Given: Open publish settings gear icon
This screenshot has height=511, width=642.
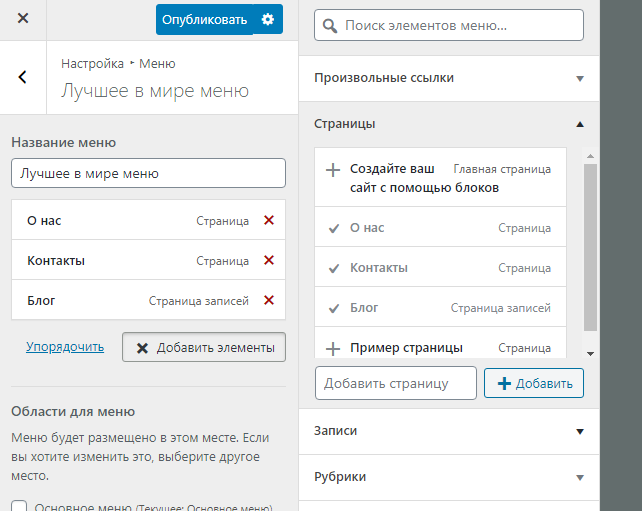Looking at the screenshot, I should pos(268,19).
